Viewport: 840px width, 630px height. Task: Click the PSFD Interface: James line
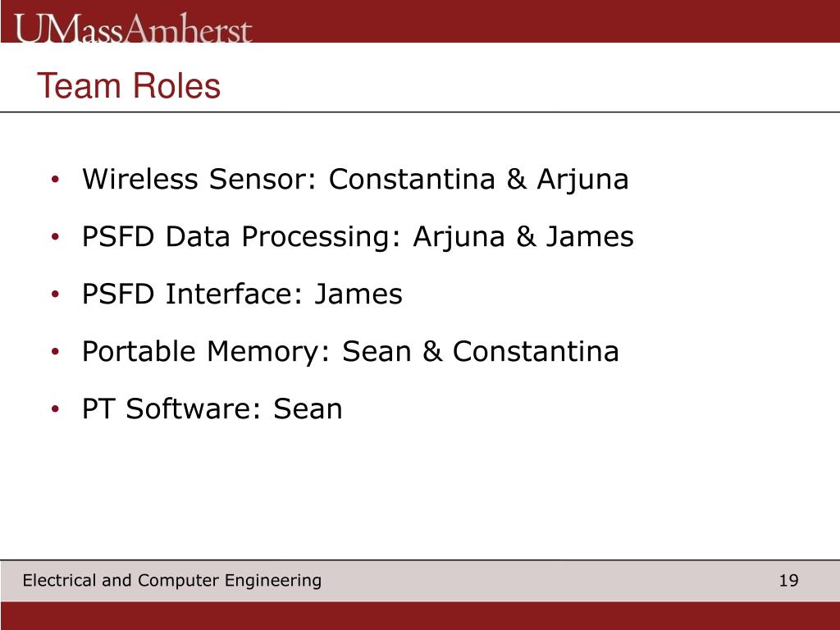(x=242, y=294)
